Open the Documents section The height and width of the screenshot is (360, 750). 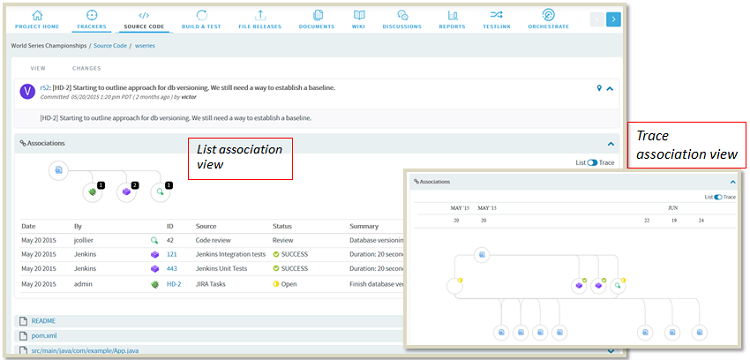pos(317,20)
